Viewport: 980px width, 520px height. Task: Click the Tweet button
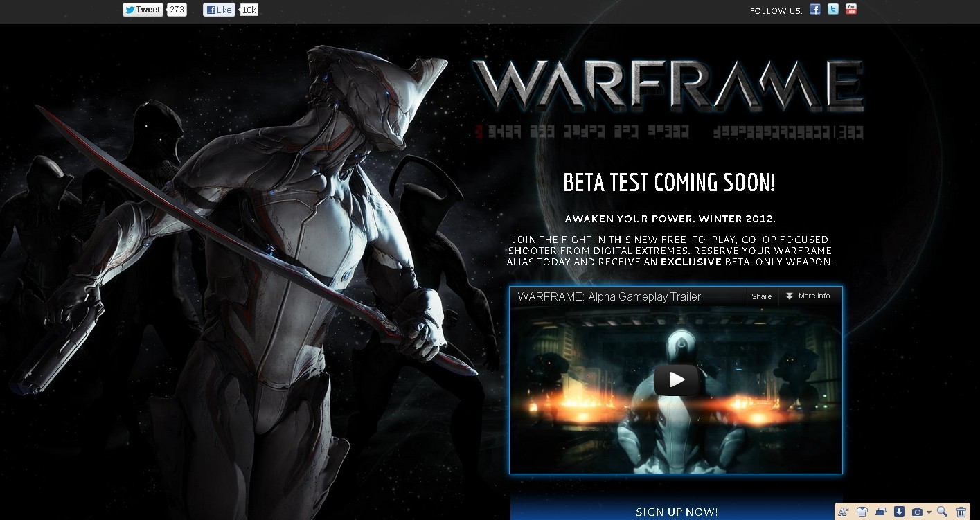click(x=143, y=10)
